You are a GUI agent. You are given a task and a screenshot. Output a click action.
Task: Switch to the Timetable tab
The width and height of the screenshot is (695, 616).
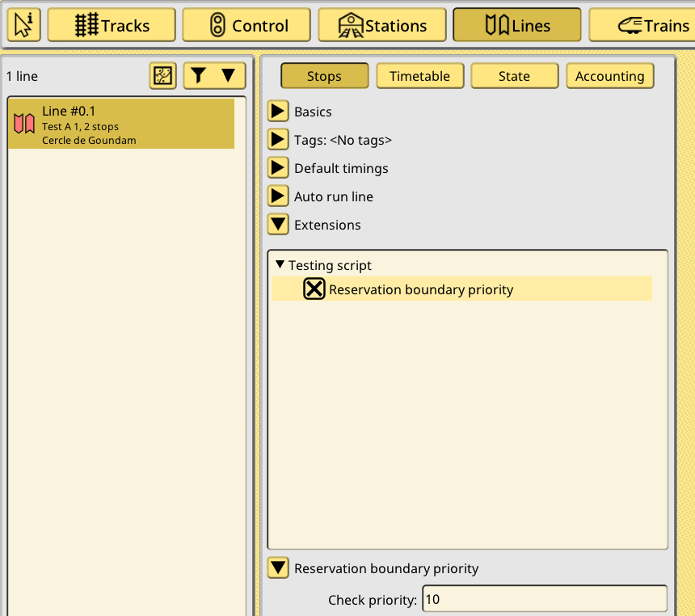click(x=419, y=76)
